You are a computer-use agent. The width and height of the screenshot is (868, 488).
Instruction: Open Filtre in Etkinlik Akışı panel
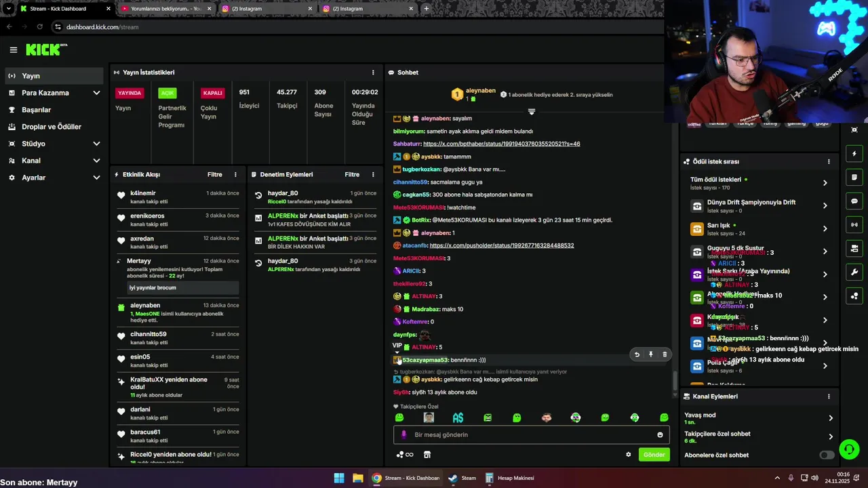[x=215, y=174]
